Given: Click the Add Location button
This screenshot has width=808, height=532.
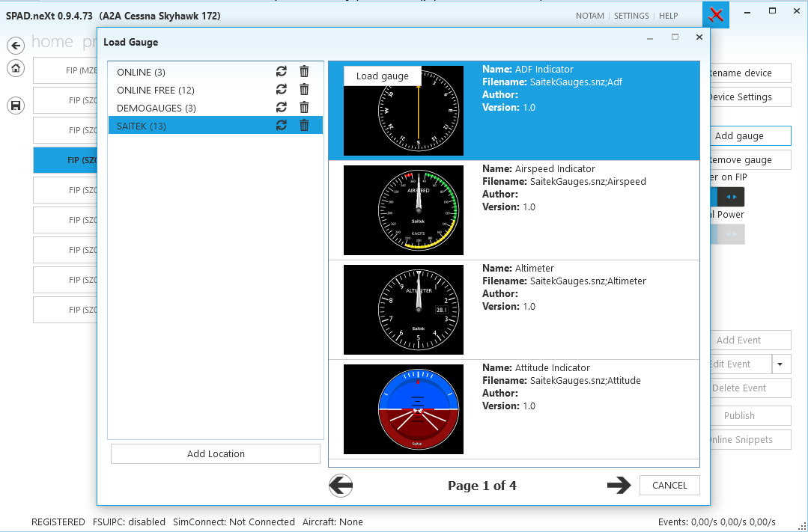Looking at the screenshot, I should click(216, 453).
